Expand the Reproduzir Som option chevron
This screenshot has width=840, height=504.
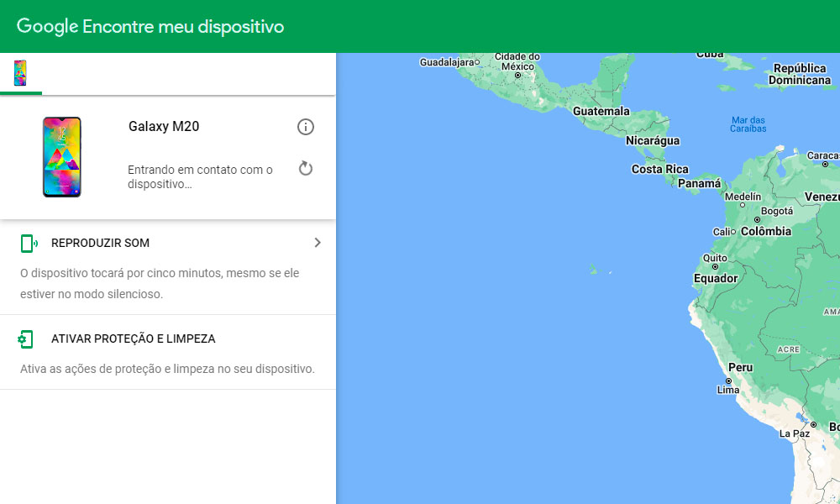(318, 242)
